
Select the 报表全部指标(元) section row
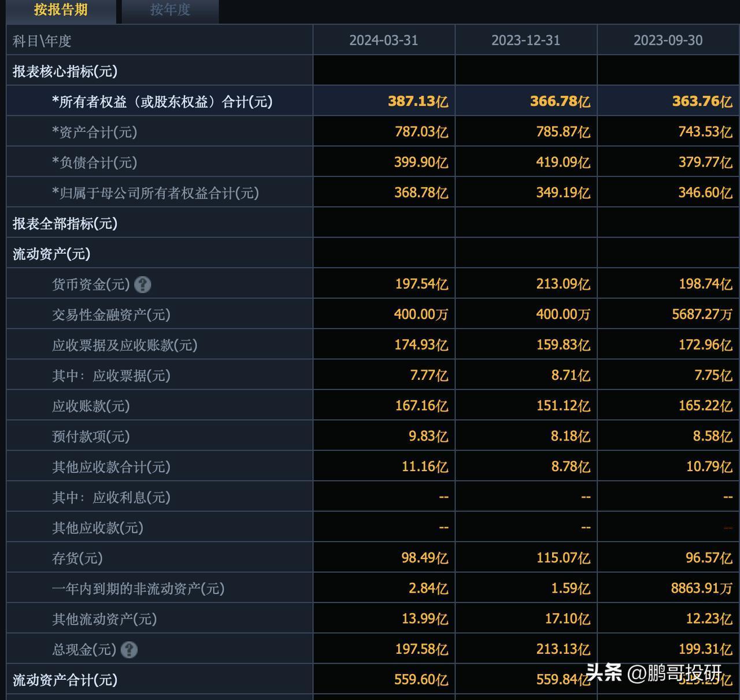point(65,224)
